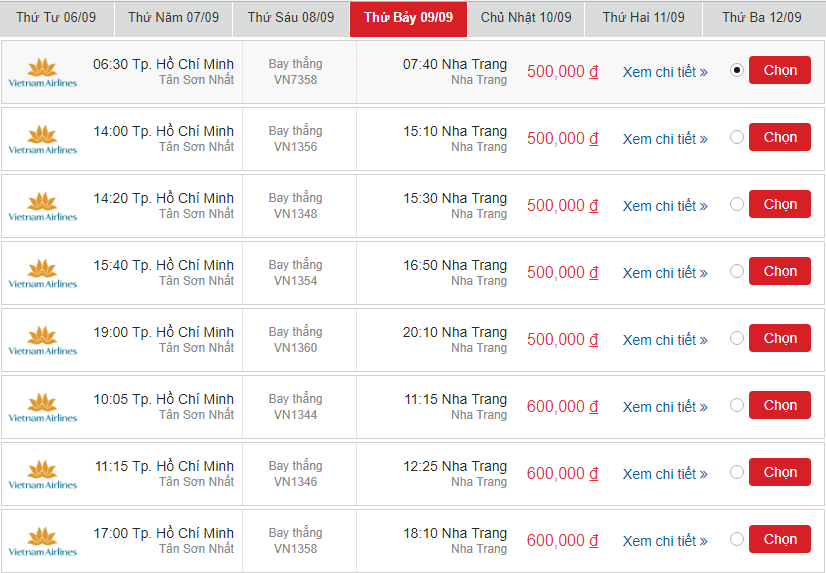
Task: Expand Xem chi tiết for 11:15 flight
Action: pyautogui.click(x=665, y=474)
